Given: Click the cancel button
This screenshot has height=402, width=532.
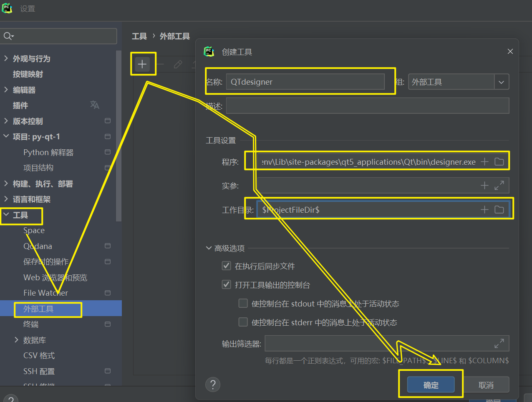Looking at the screenshot, I should click(x=486, y=385).
